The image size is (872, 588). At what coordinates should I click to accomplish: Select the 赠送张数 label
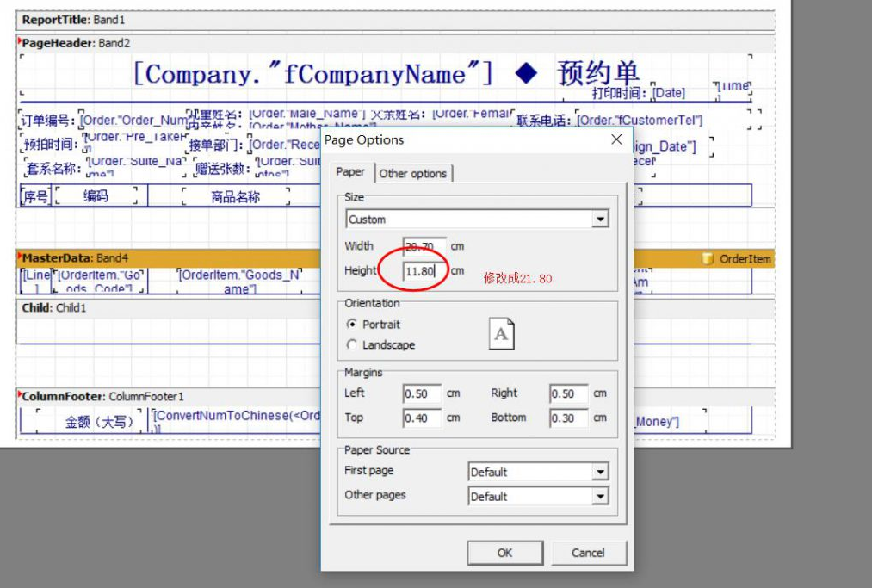coord(223,169)
